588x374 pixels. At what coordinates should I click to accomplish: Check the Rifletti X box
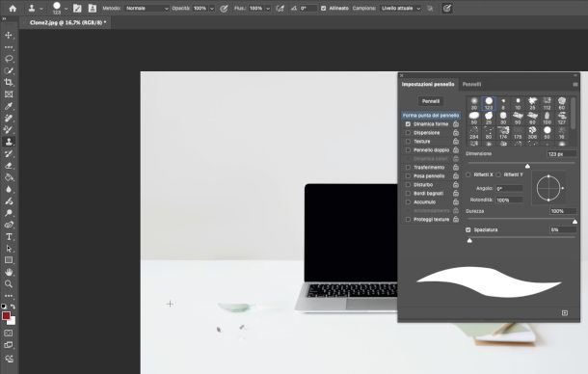(x=468, y=174)
